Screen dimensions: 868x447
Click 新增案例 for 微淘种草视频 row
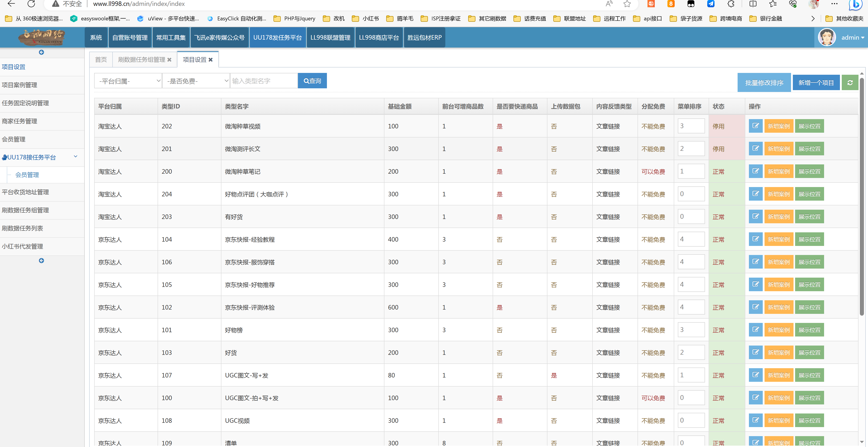(x=779, y=126)
